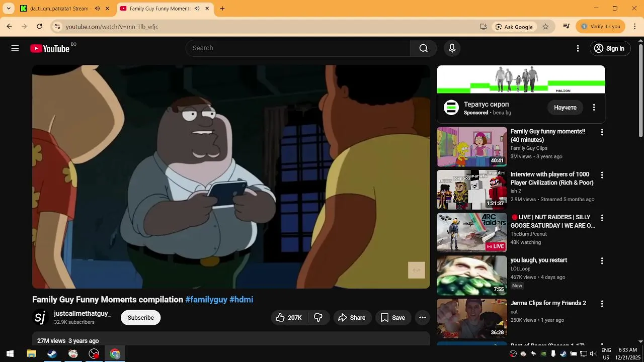This screenshot has height=362, width=644.
Task: Open options for 'you laugh, you restart'
Action: (x=602, y=261)
